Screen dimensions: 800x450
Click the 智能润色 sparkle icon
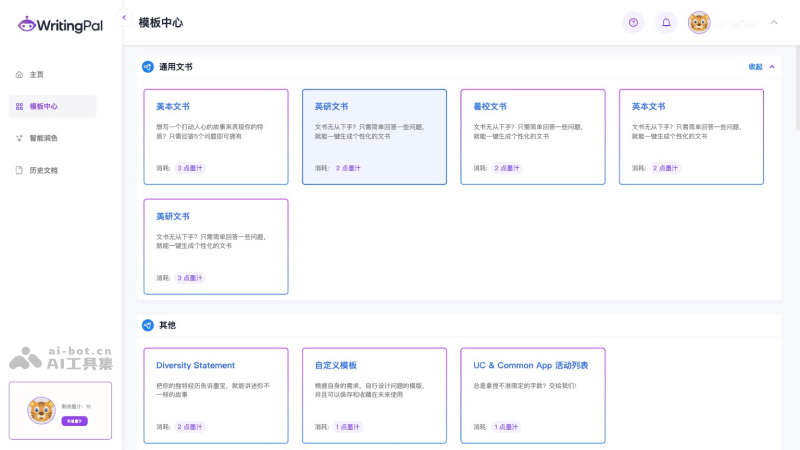(x=19, y=138)
